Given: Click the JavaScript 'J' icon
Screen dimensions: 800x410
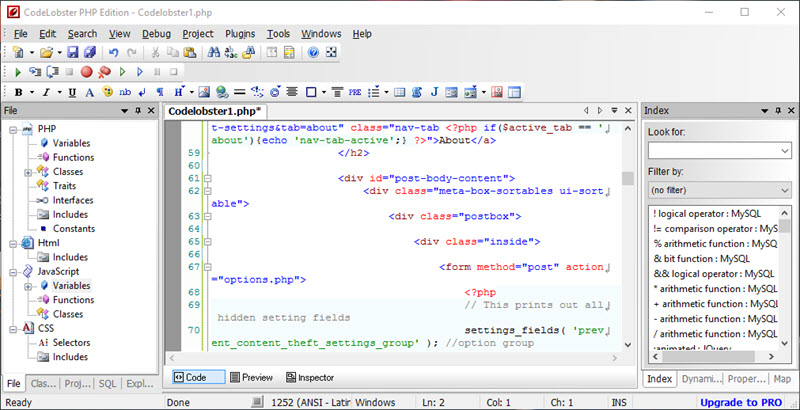Looking at the screenshot, I should point(434,92).
